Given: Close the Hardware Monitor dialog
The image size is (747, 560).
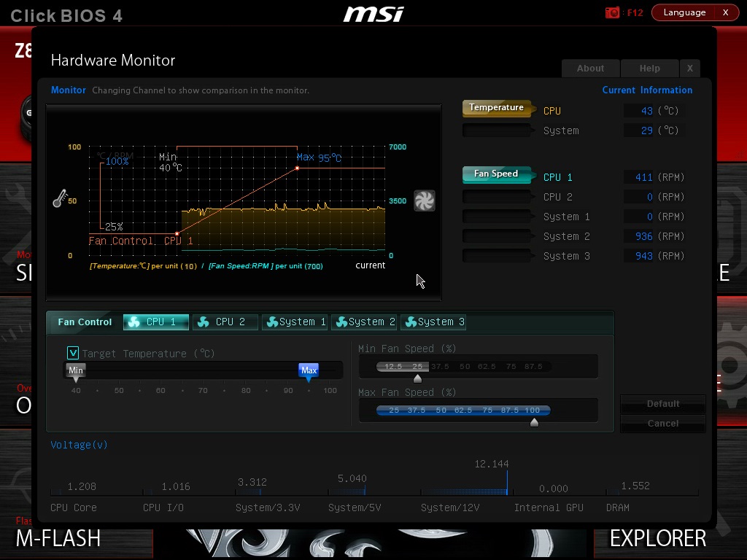Looking at the screenshot, I should click(x=690, y=68).
